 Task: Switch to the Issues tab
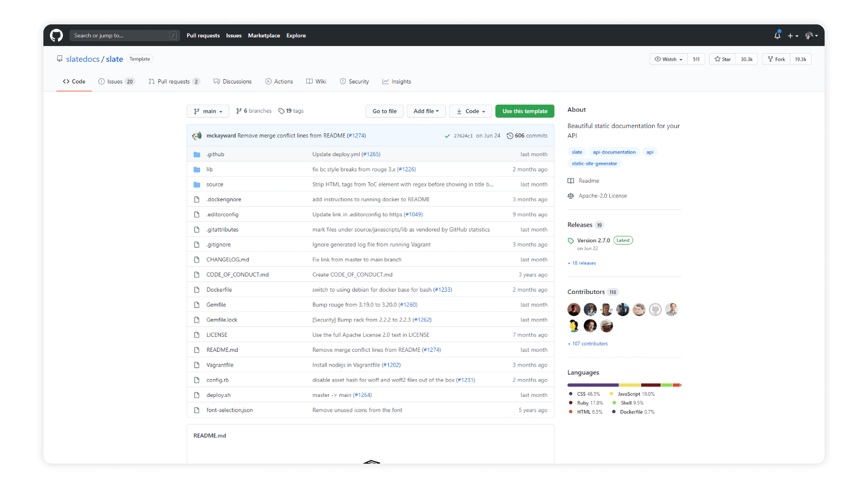tap(116, 81)
